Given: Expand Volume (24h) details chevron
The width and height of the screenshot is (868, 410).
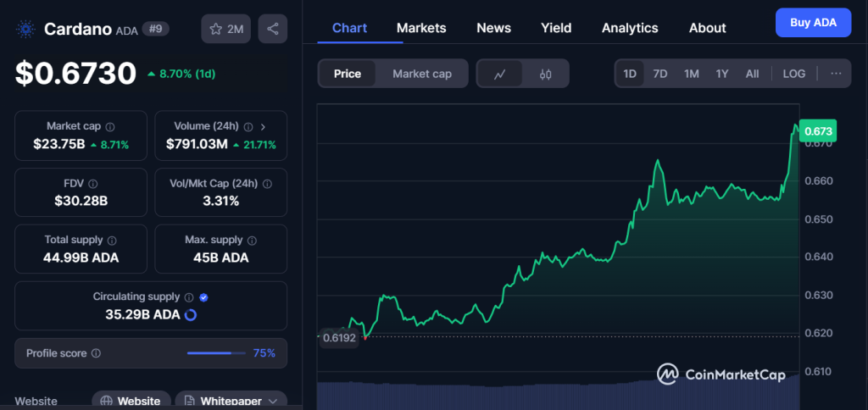Looking at the screenshot, I should (263, 127).
